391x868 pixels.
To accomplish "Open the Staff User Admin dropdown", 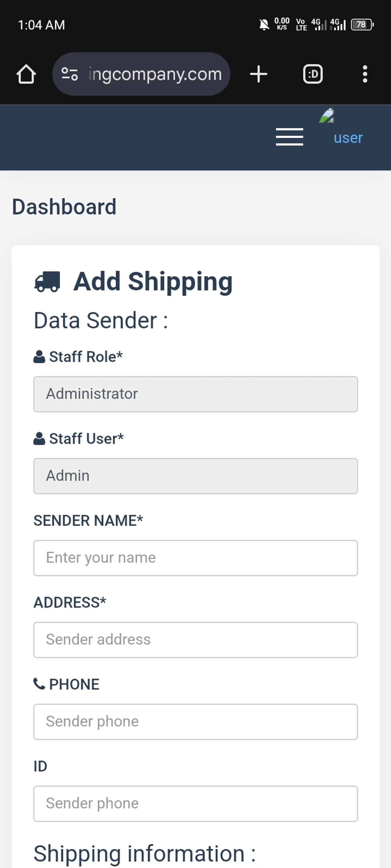I will click(x=195, y=476).
